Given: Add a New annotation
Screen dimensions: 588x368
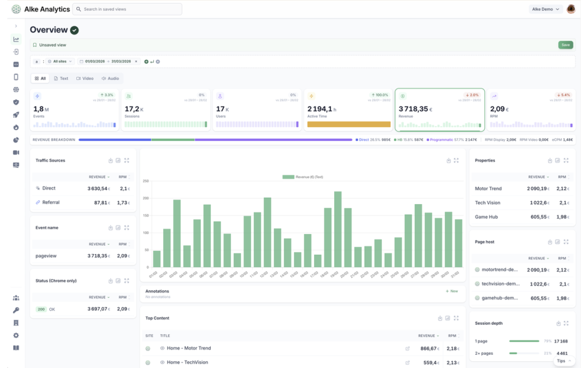Looking at the screenshot, I should 452,292.
